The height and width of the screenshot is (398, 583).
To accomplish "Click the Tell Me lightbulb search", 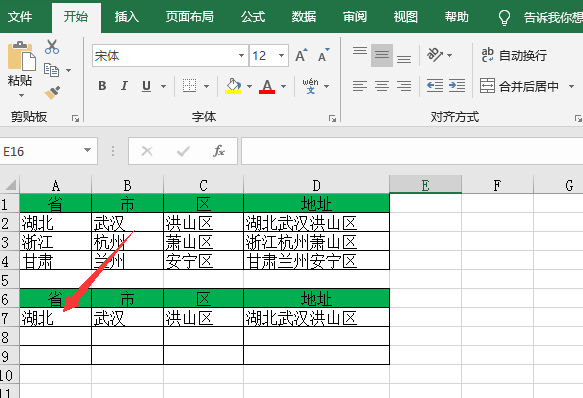I will tap(504, 17).
